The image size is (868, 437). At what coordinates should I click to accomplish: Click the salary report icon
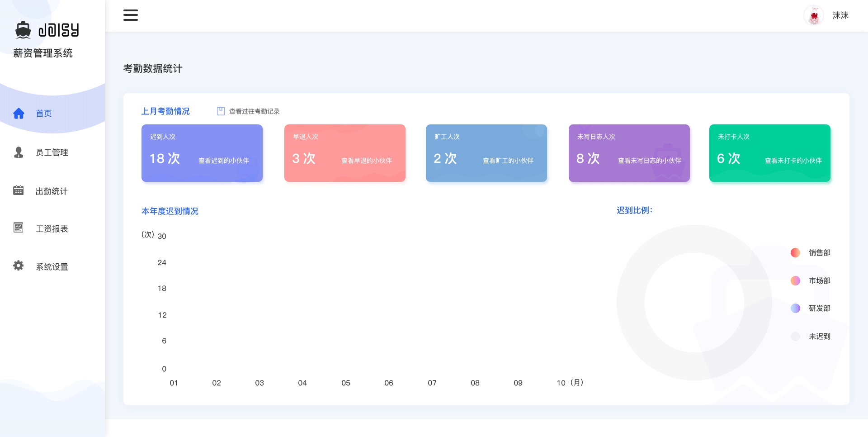point(19,228)
